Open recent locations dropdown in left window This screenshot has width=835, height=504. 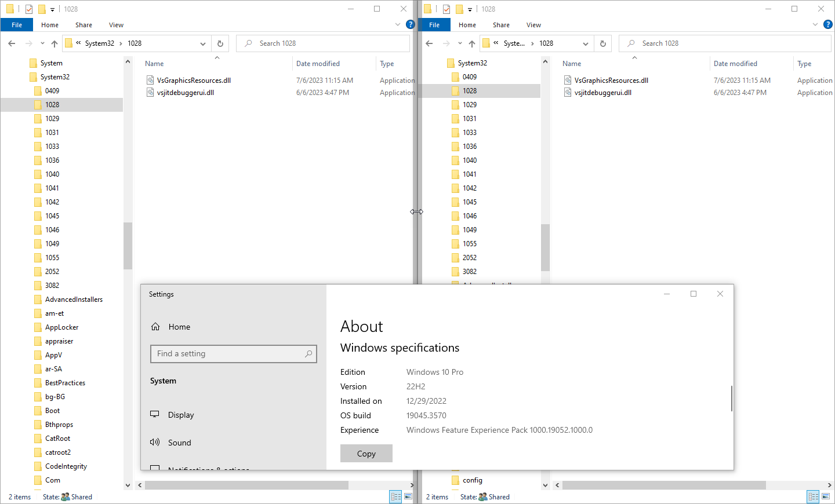click(x=42, y=43)
